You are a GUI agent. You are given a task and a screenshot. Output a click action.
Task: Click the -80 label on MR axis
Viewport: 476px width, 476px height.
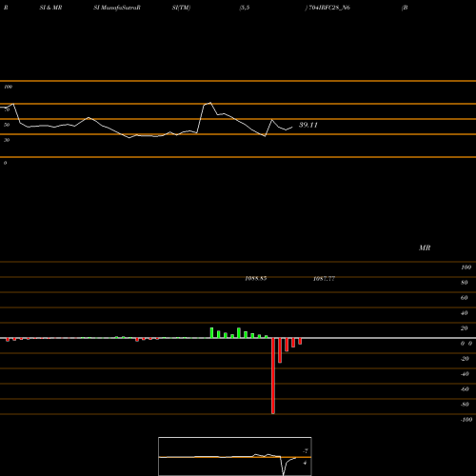pyautogui.click(x=465, y=405)
